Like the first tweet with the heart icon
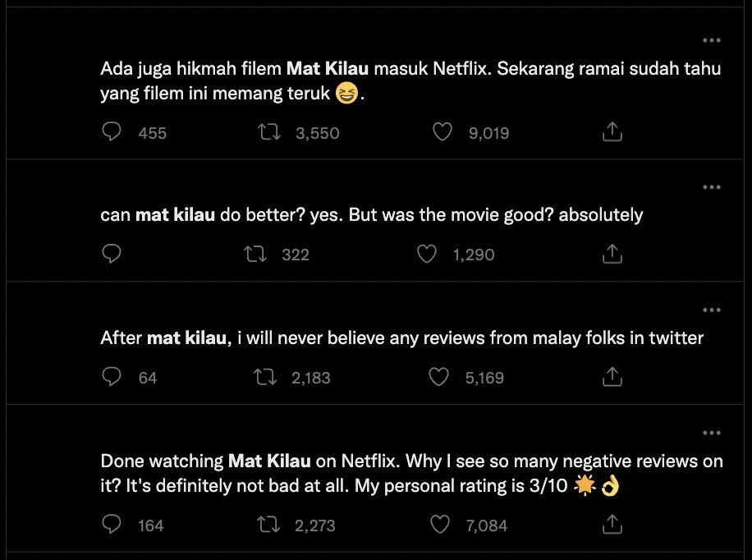Screen dimensions: 752x560 tap(443, 131)
